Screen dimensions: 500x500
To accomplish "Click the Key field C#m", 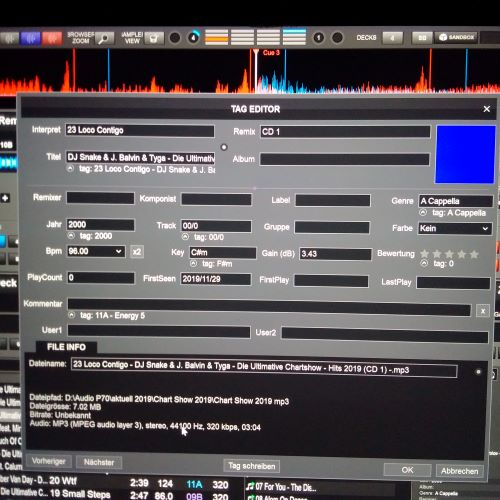I will [x=223, y=253].
